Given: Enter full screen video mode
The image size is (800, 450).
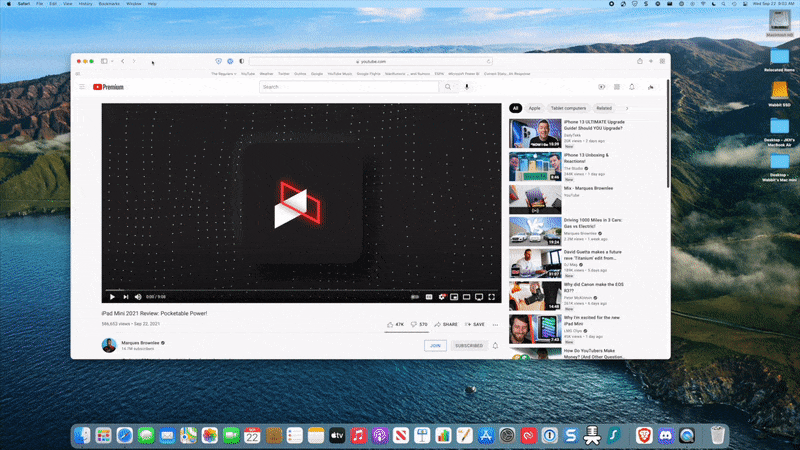Looking at the screenshot, I should (491, 297).
